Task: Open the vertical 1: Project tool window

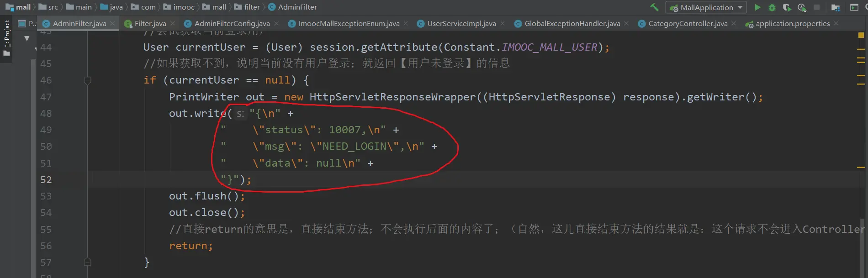Action: pyautogui.click(x=6, y=38)
